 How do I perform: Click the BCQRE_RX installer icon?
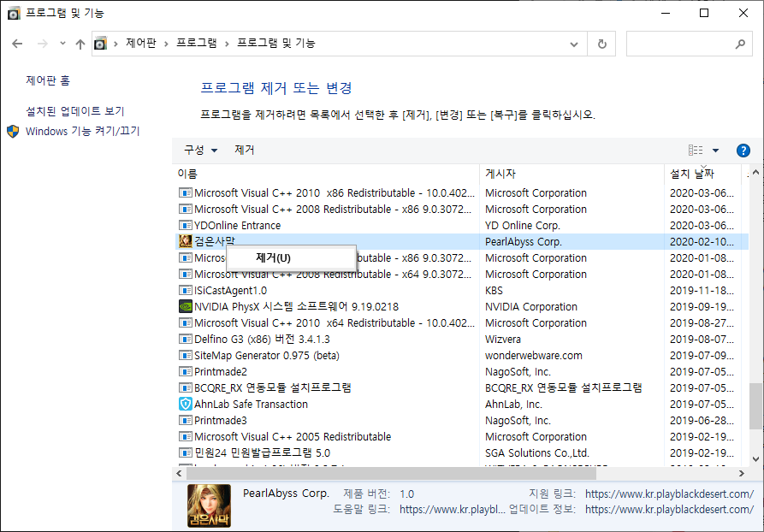[x=185, y=387]
